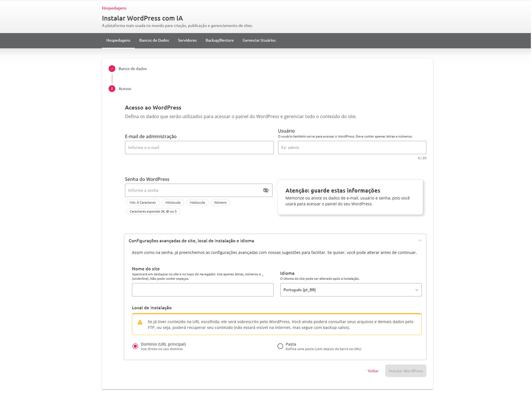Focus the Usuário input field
Image resolution: width=532 pixels, height=402 pixels.
pyautogui.click(x=352, y=148)
